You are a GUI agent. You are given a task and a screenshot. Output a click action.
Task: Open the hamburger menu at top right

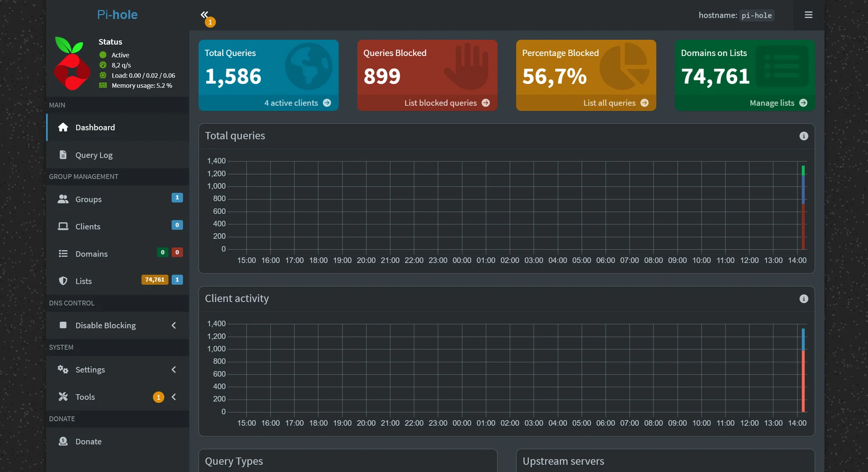tap(808, 15)
